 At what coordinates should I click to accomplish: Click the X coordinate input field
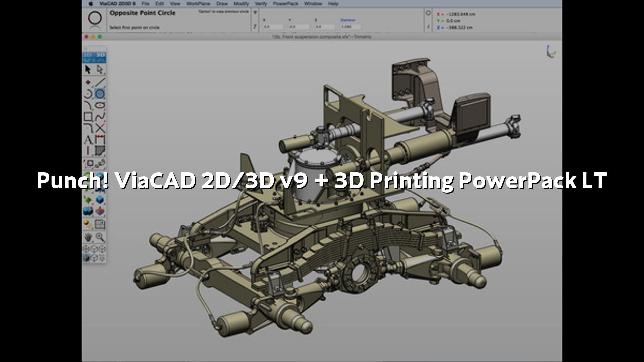click(x=273, y=27)
